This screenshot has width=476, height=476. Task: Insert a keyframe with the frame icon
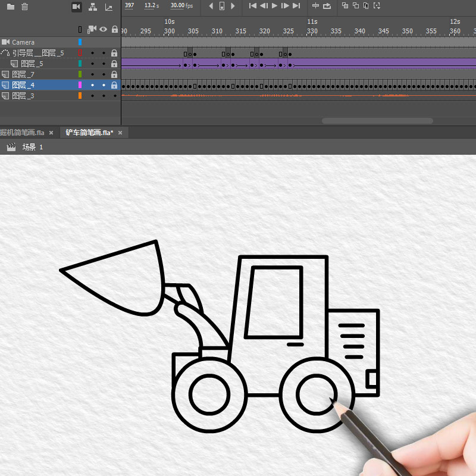(x=222, y=6)
